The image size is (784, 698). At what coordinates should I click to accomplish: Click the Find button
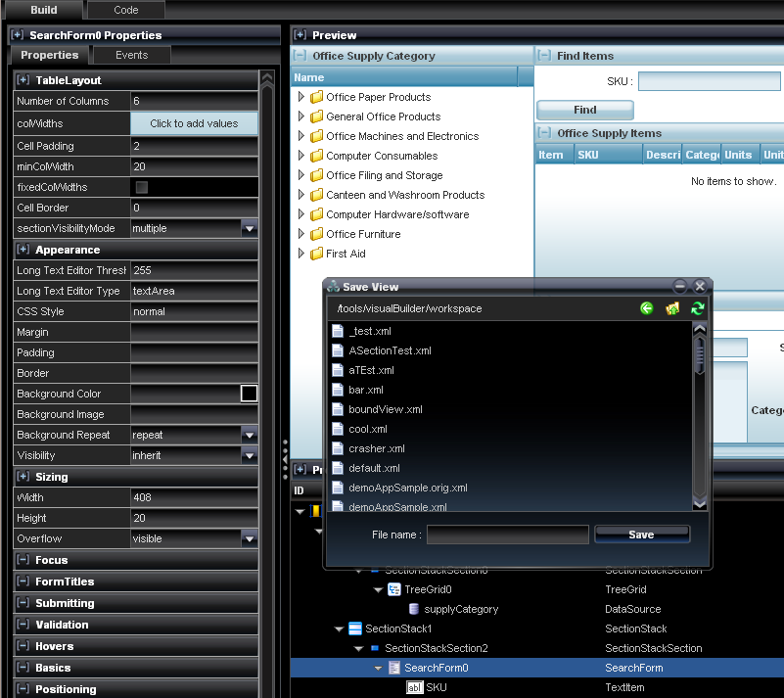click(x=585, y=110)
